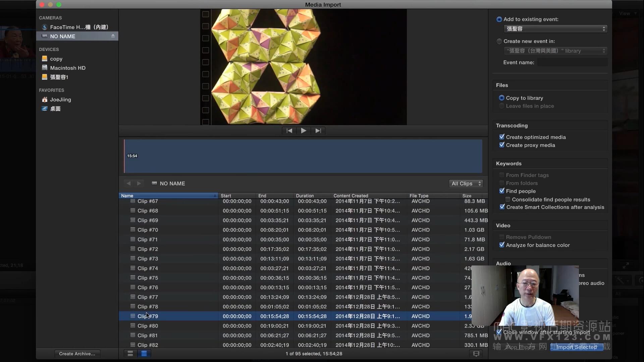Toggle Close window after starting import
The height and width of the screenshot is (362, 644).
point(499,332)
